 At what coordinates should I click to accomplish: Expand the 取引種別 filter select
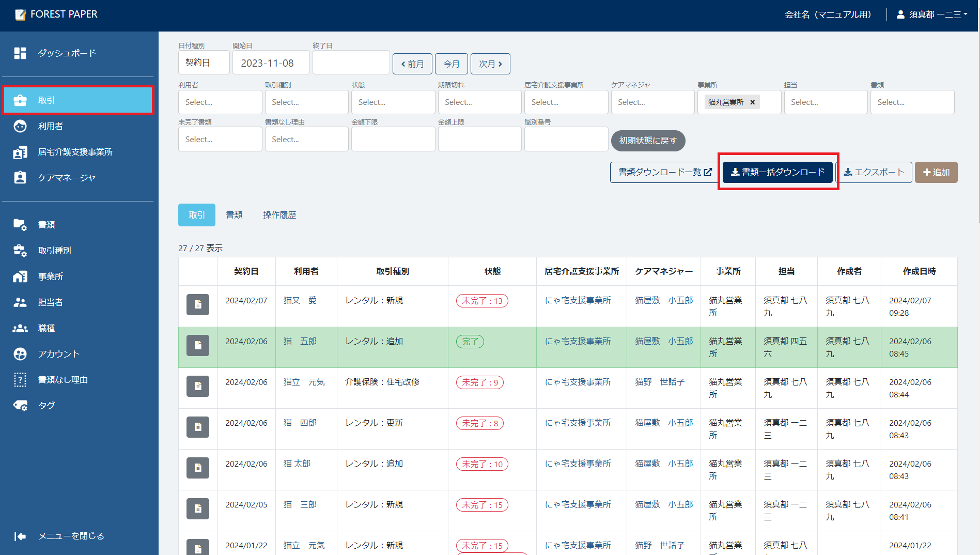point(306,102)
